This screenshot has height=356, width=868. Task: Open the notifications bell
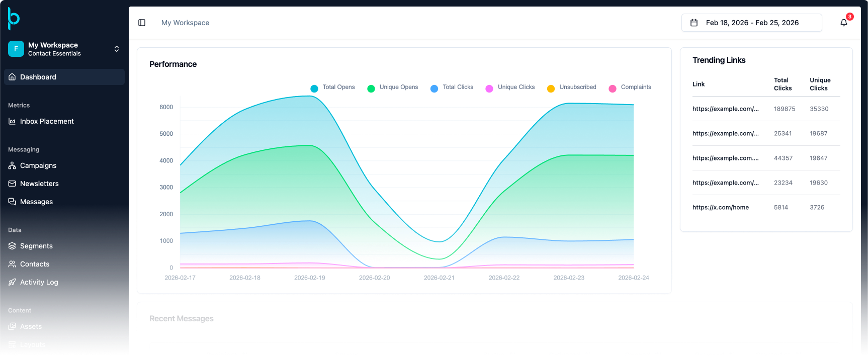point(844,23)
